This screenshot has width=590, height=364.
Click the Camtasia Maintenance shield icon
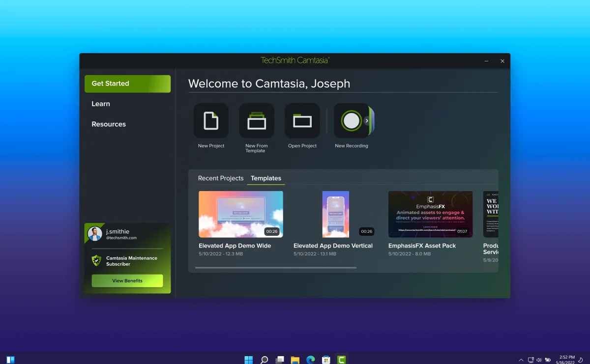[x=96, y=260]
